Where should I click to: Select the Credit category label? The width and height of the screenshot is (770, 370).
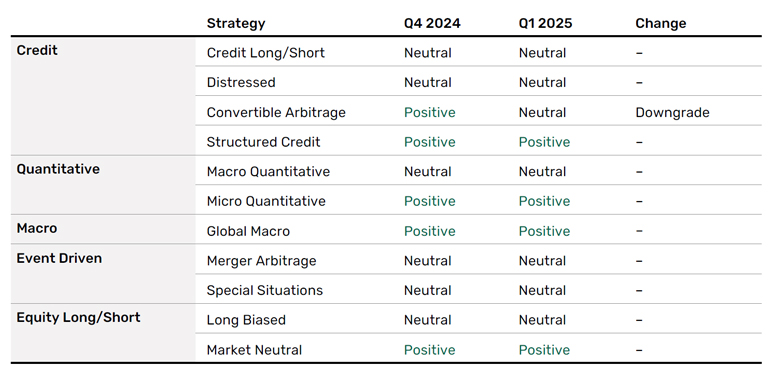point(37,50)
